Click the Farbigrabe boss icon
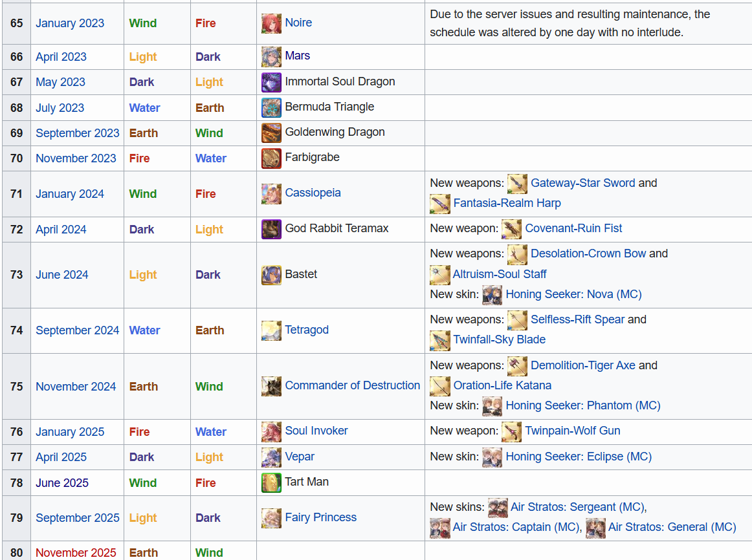This screenshot has width=752, height=560. [x=271, y=158]
